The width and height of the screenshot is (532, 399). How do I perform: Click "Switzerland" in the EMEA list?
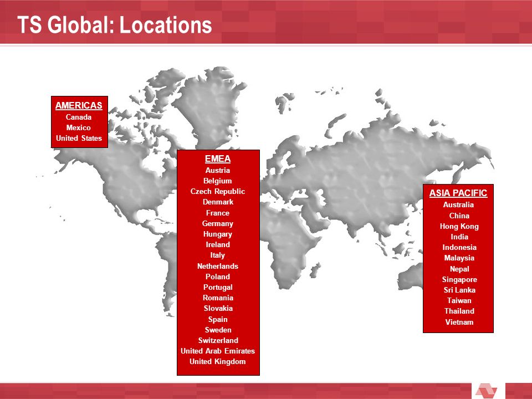[218, 340]
